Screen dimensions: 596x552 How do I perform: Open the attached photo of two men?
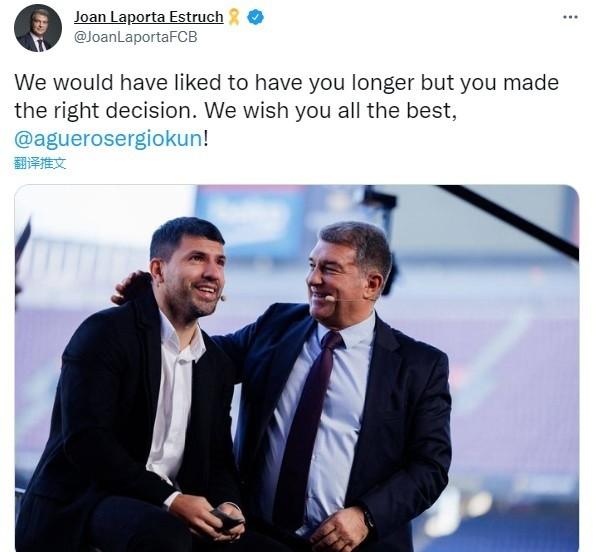pos(296,368)
